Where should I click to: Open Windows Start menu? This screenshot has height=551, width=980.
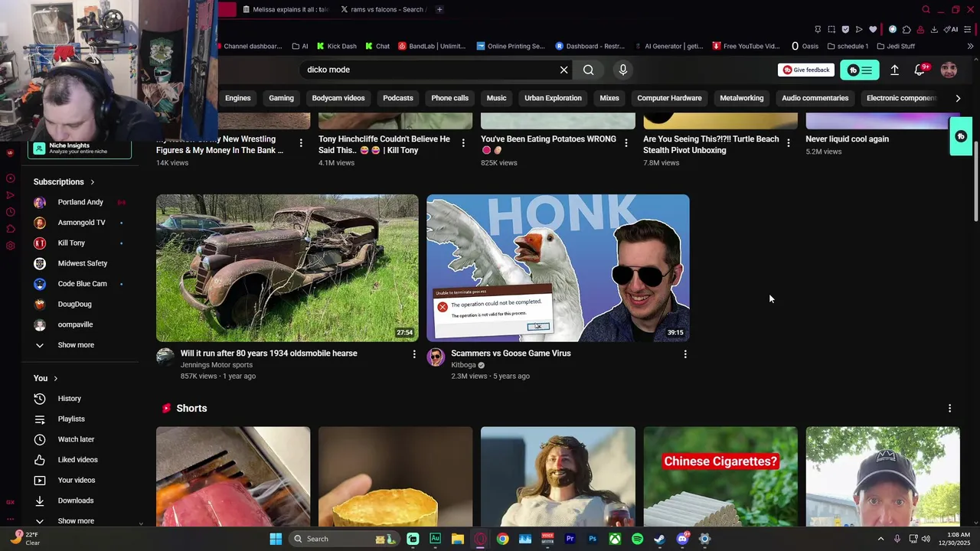(x=276, y=539)
